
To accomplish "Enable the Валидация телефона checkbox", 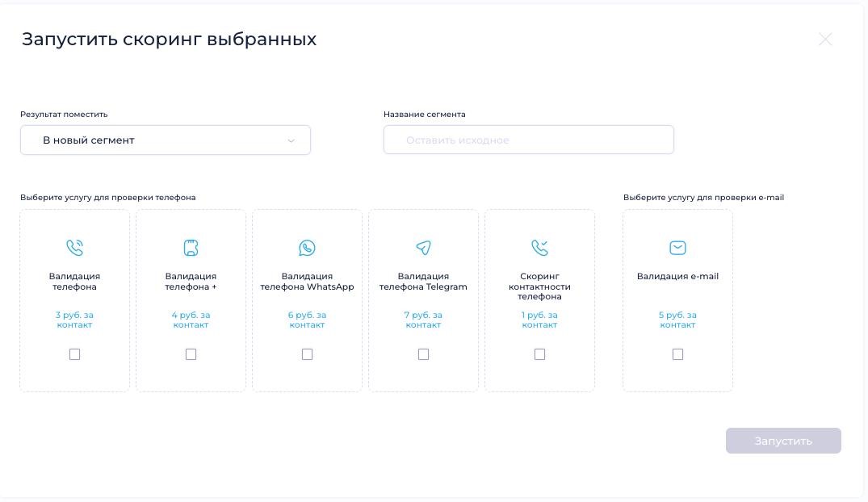I will [x=75, y=354].
